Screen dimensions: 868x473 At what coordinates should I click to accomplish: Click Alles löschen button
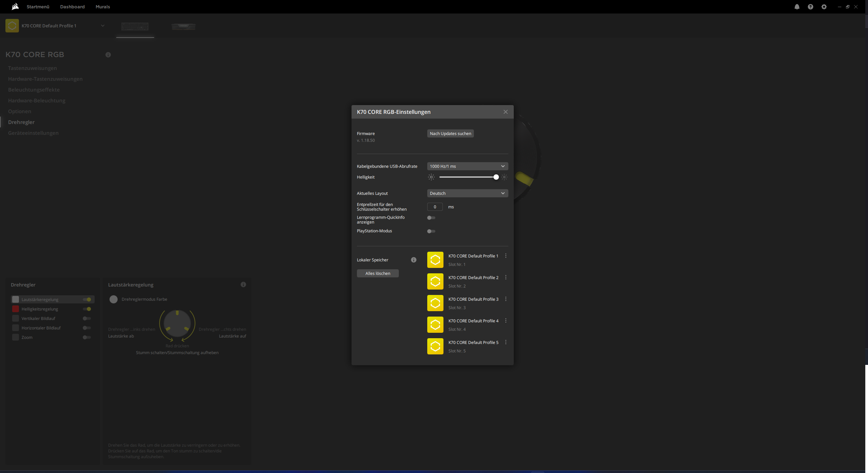378,273
